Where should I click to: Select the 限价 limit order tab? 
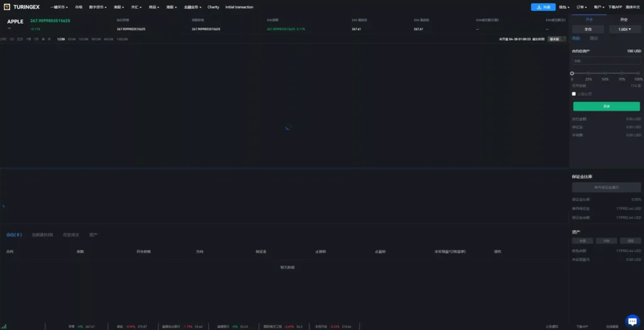coord(594,38)
